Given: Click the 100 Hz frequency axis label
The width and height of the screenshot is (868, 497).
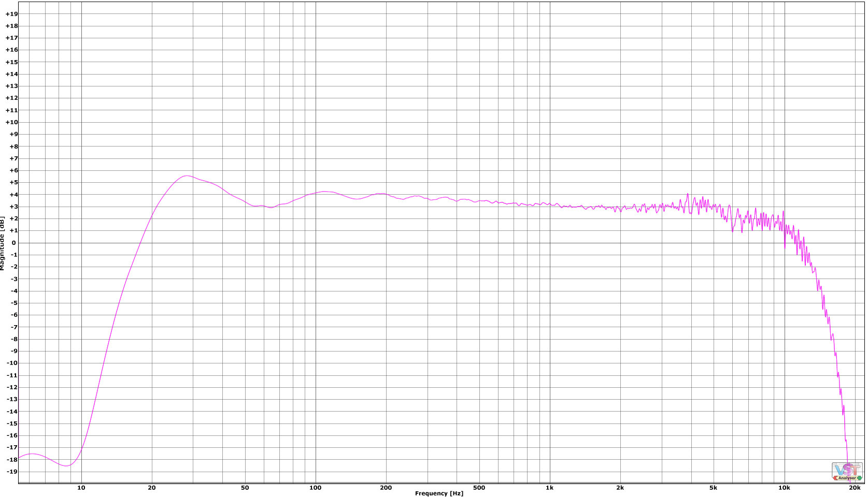Looking at the screenshot, I should tap(315, 488).
